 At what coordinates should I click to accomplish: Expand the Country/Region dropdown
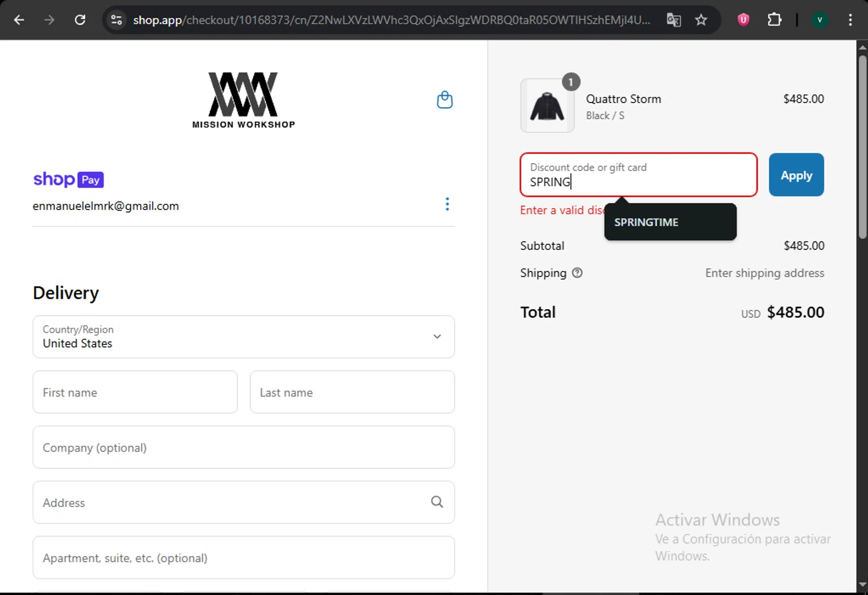[244, 337]
